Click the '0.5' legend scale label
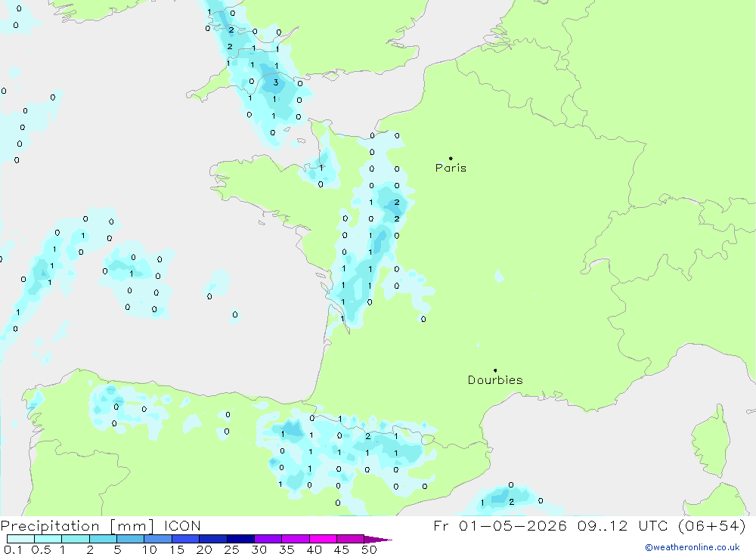756x554 pixels. coord(41,549)
